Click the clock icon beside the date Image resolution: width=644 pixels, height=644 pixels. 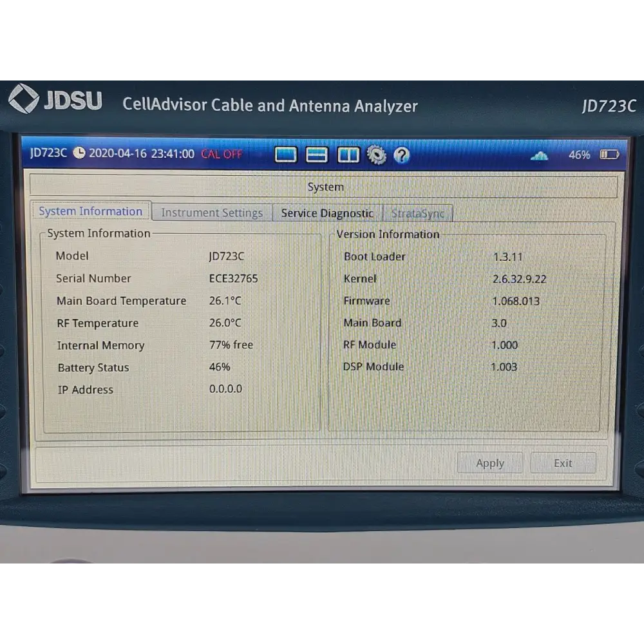tap(79, 153)
